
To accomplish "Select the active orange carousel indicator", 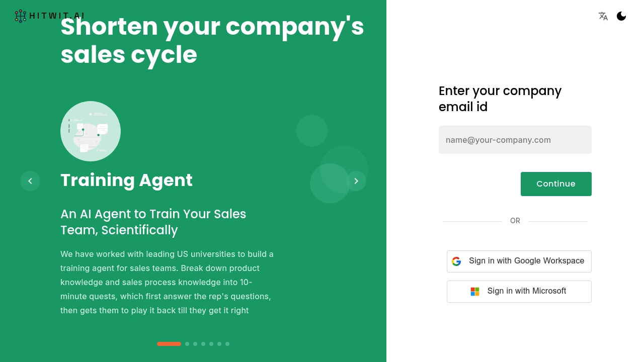I will coord(169,344).
